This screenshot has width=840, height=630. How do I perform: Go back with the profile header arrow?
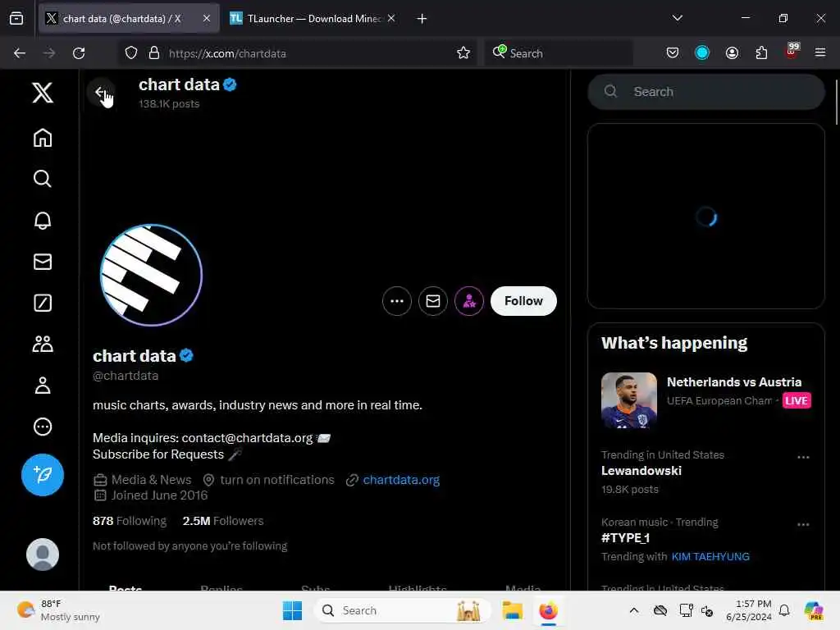pos(100,92)
